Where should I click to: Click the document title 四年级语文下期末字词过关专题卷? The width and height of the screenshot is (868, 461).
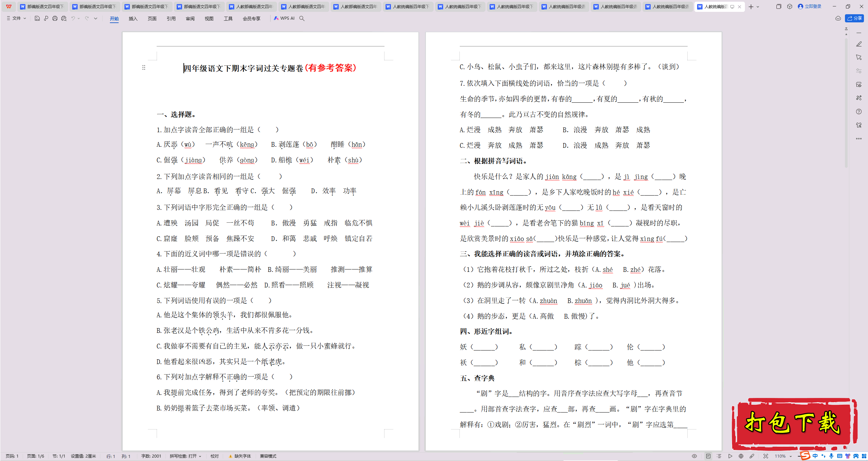click(x=243, y=68)
